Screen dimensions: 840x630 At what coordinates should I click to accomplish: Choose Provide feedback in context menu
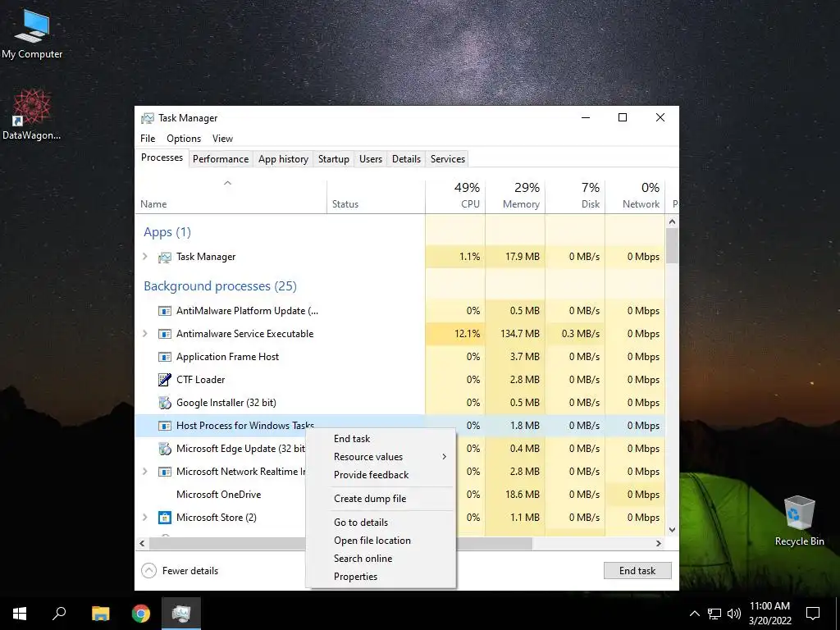[x=381, y=475]
